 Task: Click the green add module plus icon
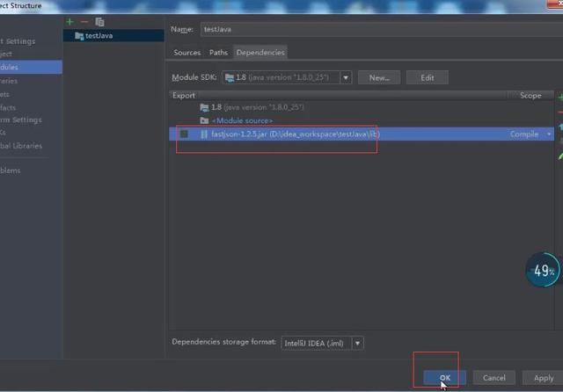click(69, 22)
